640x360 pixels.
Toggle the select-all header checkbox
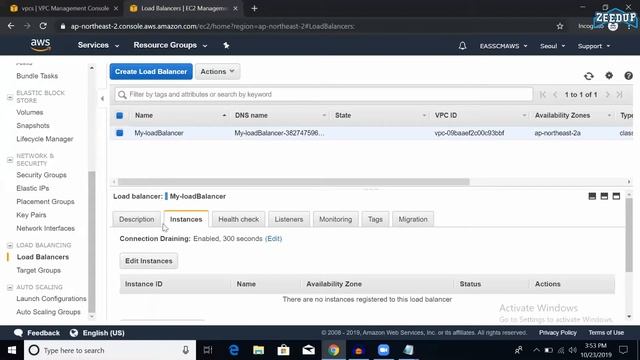coord(120,116)
